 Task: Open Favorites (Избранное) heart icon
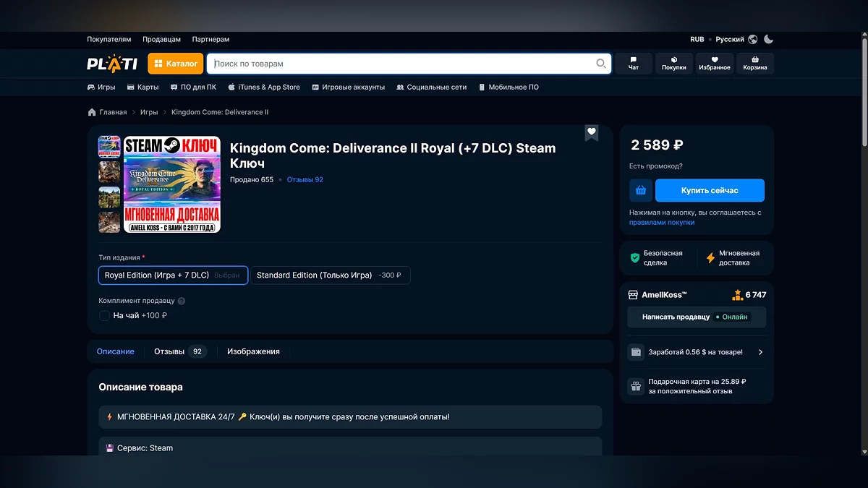pos(714,64)
